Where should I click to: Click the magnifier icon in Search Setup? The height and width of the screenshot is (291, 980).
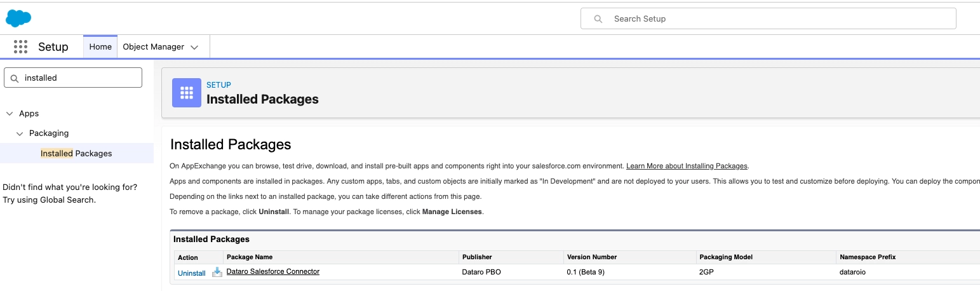[598, 19]
